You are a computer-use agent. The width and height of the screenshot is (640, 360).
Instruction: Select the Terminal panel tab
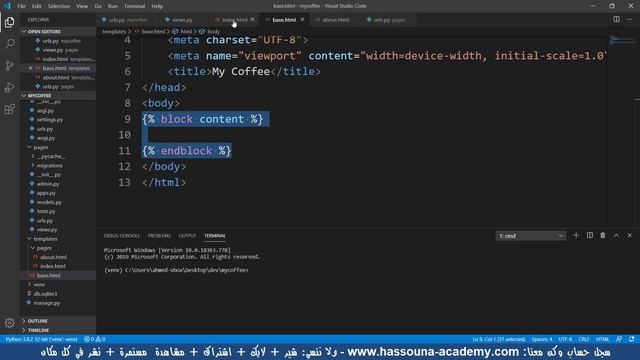tap(215, 236)
